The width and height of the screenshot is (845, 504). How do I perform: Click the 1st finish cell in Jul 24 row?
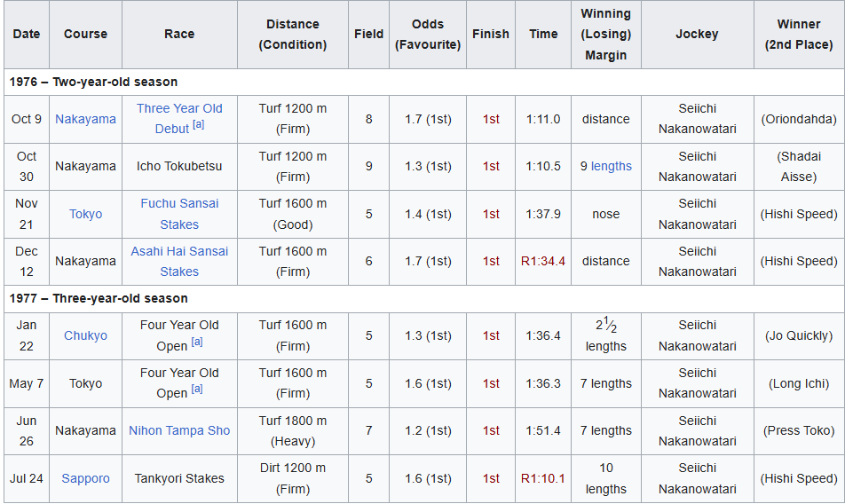[x=490, y=478]
